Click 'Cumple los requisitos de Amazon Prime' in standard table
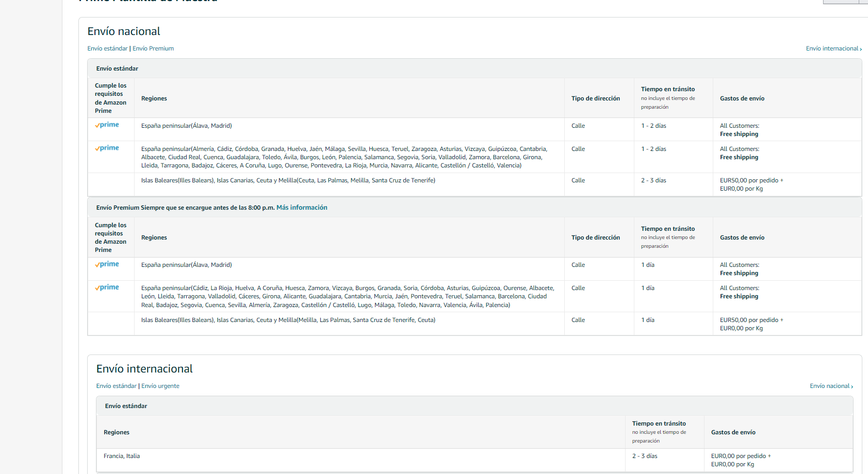 click(x=110, y=98)
